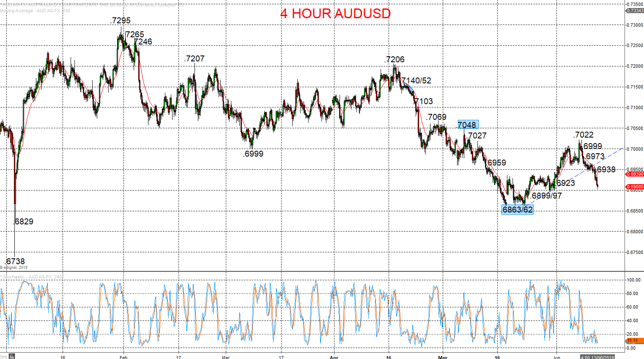644x359 pixels.
Task: Click the May date on time axis
Action: pyautogui.click(x=443, y=357)
